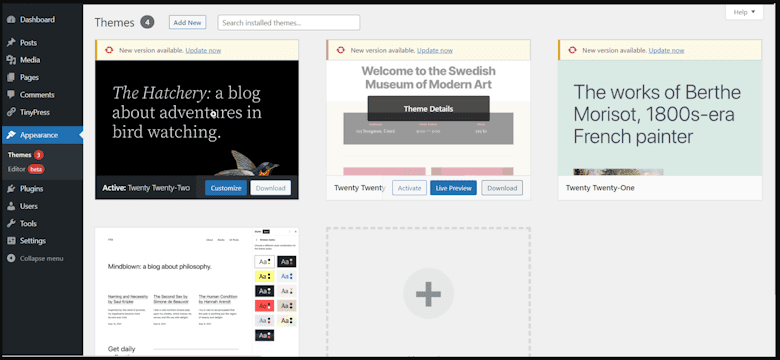
Task: Open Comments in the sidebar
Action: (42, 95)
